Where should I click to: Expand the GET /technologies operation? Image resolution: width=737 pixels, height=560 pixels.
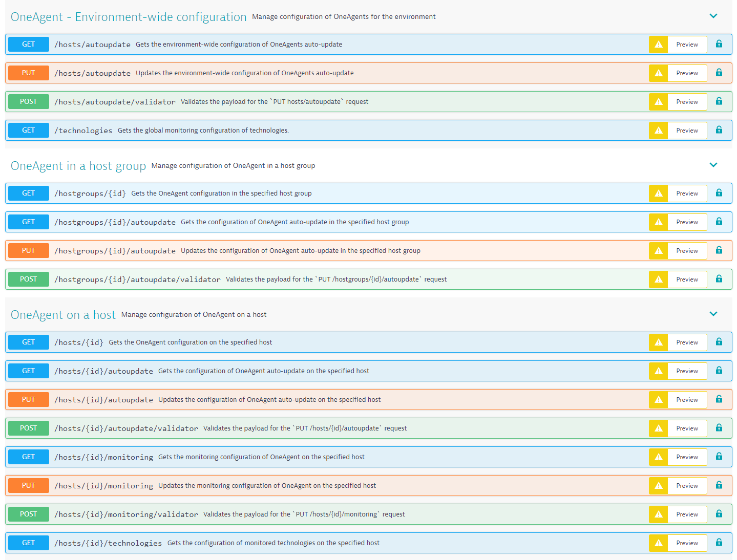click(x=368, y=131)
